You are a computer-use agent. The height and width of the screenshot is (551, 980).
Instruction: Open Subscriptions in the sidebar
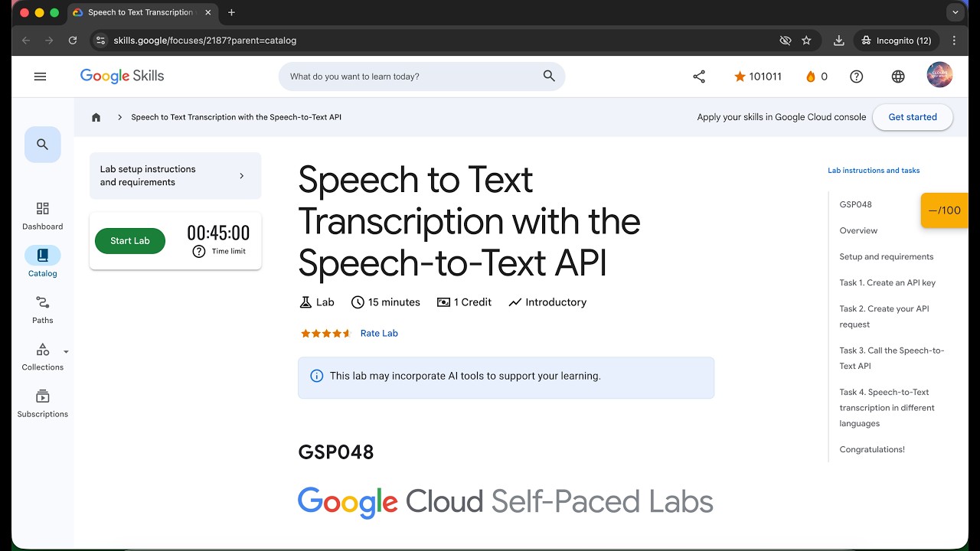tap(43, 404)
